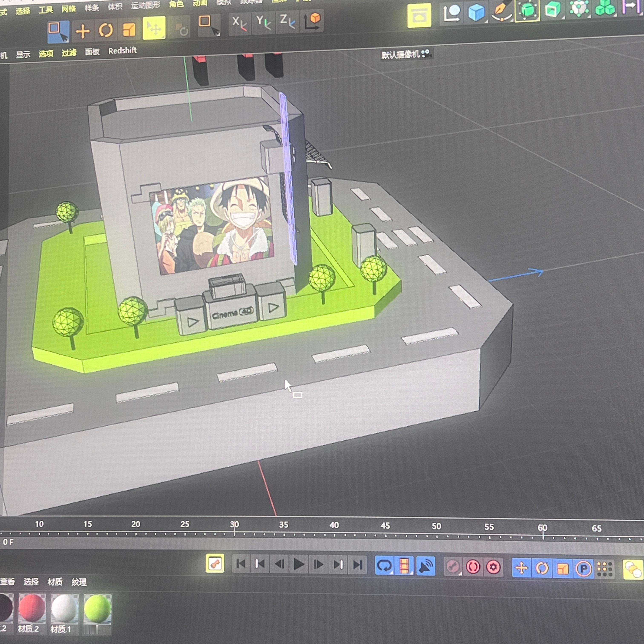The height and width of the screenshot is (644, 644).
Task: Open the viewport 显示 menu
Action: click(x=23, y=55)
